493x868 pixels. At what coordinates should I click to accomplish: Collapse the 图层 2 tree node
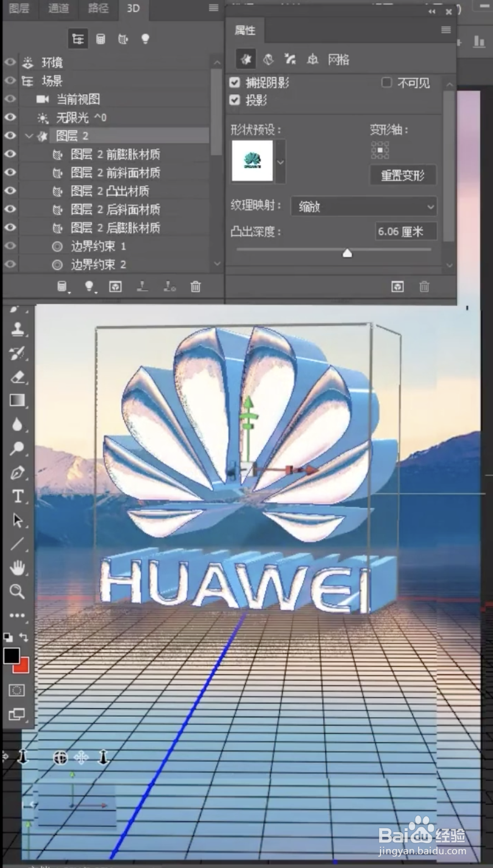click(x=29, y=136)
